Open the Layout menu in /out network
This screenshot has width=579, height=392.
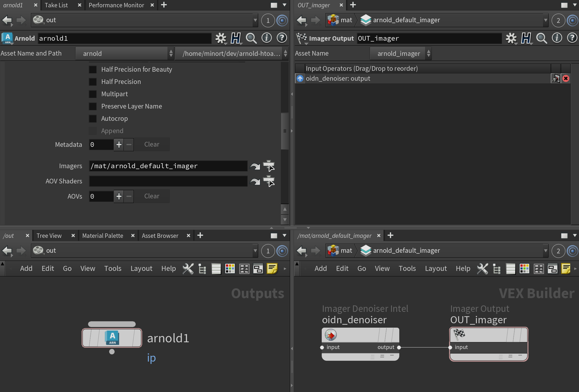tap(141, 268)
